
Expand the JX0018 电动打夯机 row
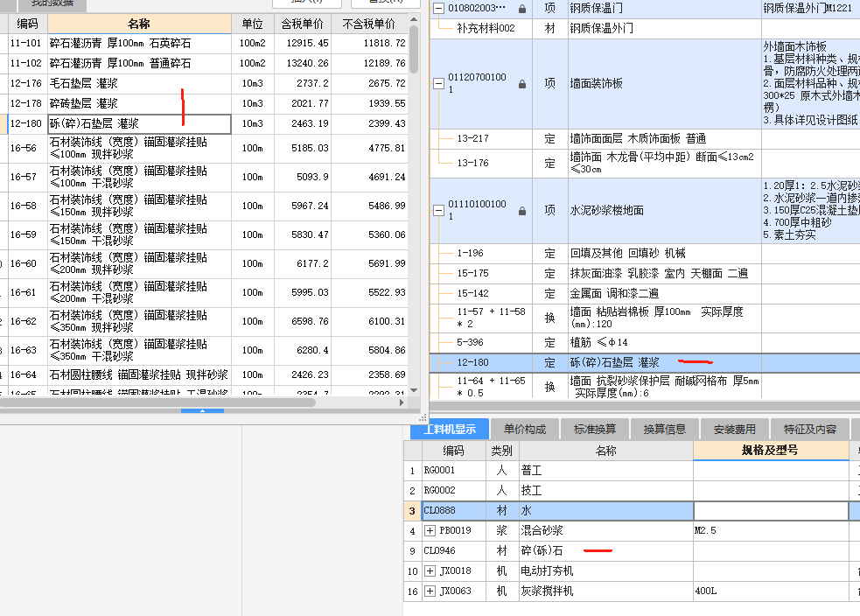coord(430,571)
